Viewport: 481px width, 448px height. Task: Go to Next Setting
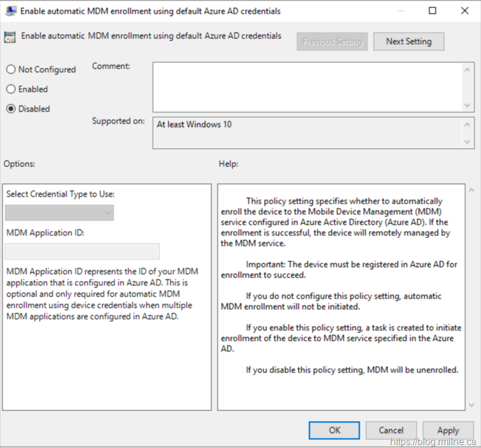point(409,41)
